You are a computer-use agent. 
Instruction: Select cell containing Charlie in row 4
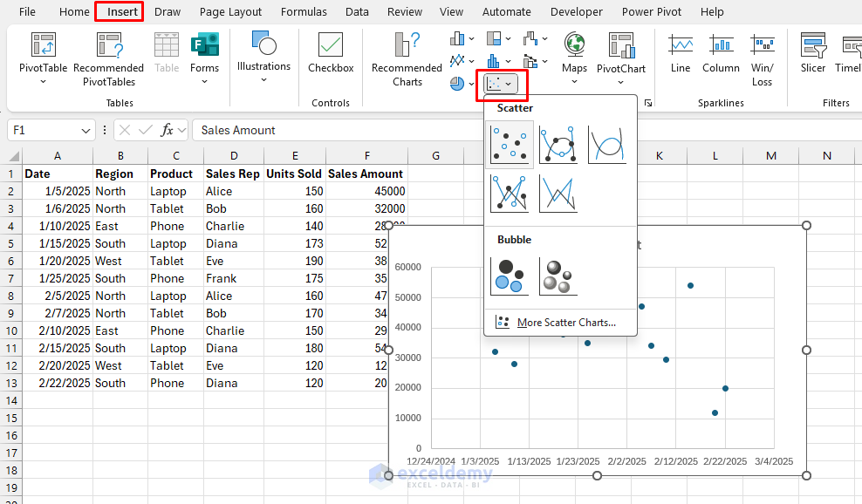(x=234, y=226)
